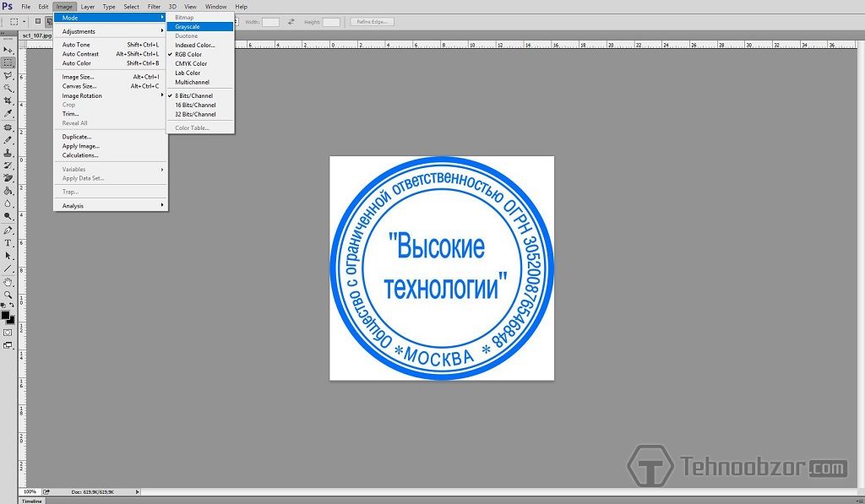Open the Image menu

(x=64, y=7)
